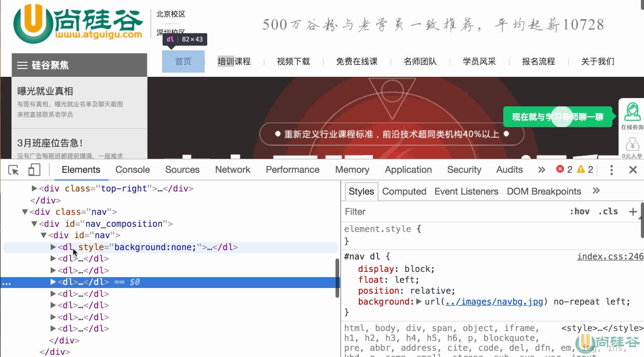Expand the background url property triangle
This screenshot has height=357, width=644.
click(419, 301)
